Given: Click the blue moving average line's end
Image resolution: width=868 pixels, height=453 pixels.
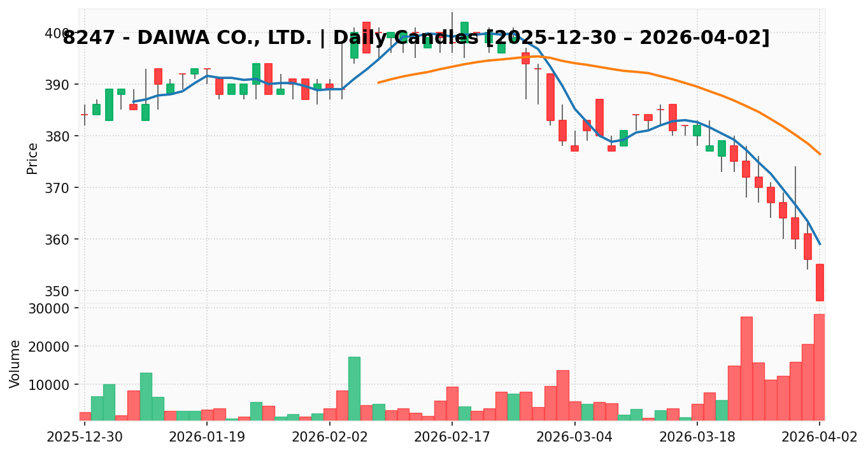Looking at the screenshot, I should [x=820, y=243].
